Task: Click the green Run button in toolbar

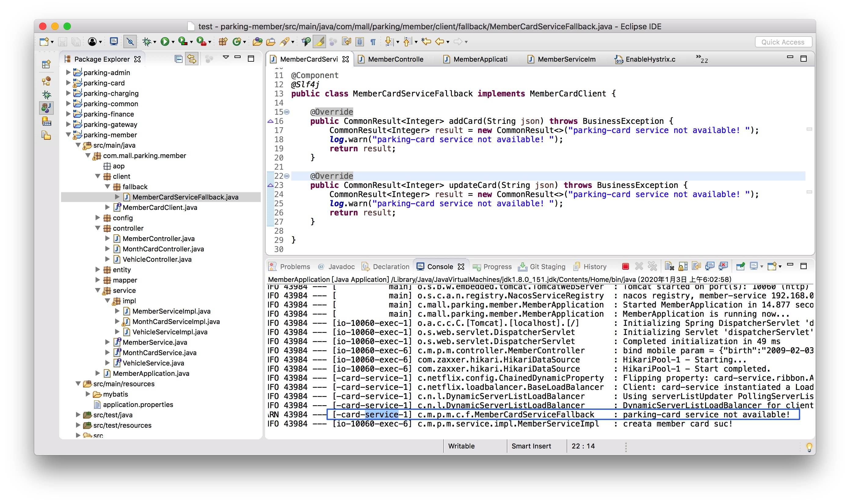Action: 165,42
